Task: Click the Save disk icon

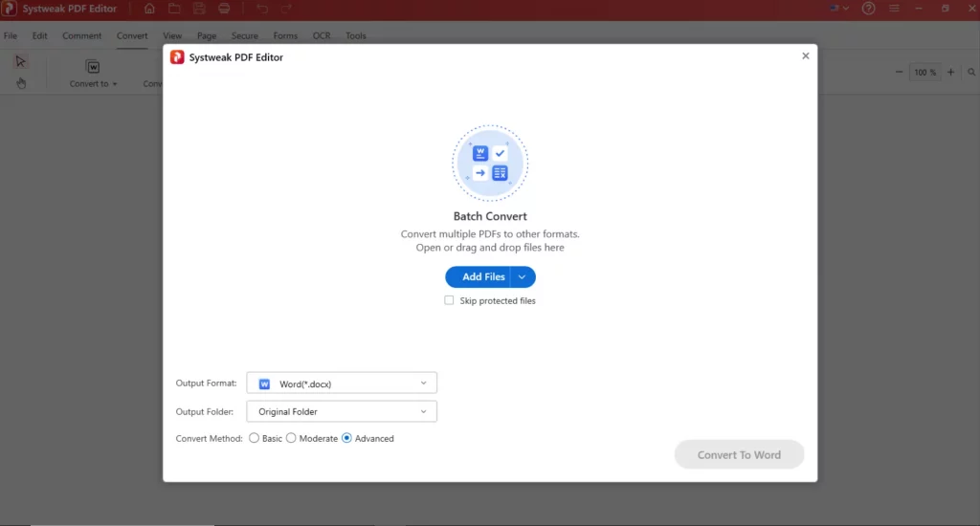Action: pyautogui.click(x=199, y=9)
